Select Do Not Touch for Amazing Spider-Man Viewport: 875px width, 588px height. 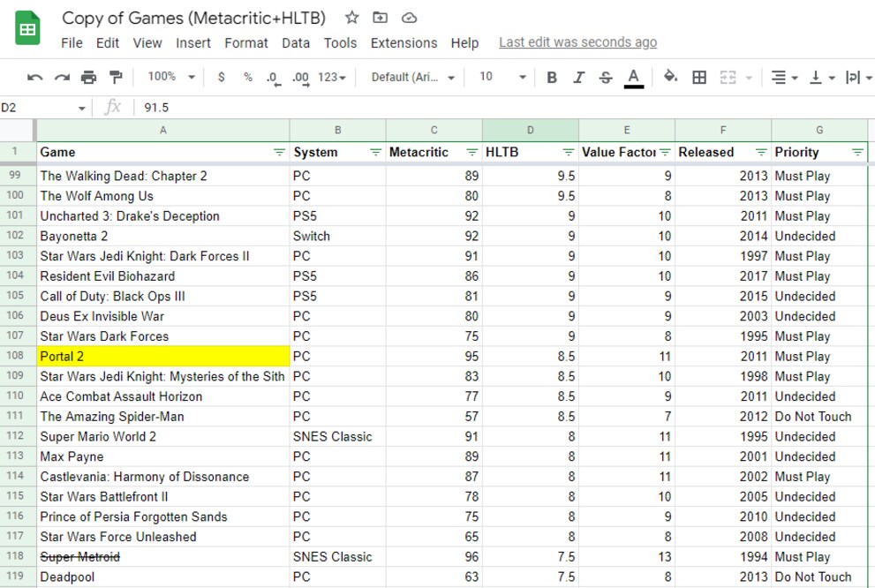819,417
